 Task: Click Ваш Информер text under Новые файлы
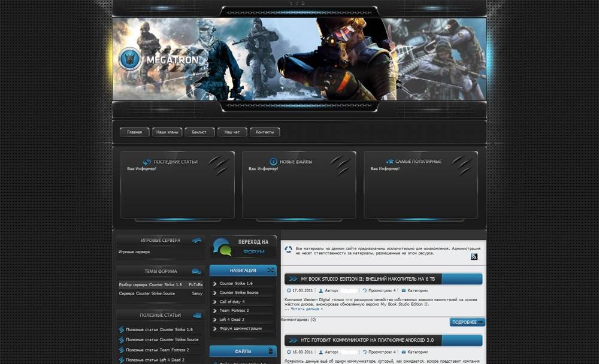tap(263, 168)
